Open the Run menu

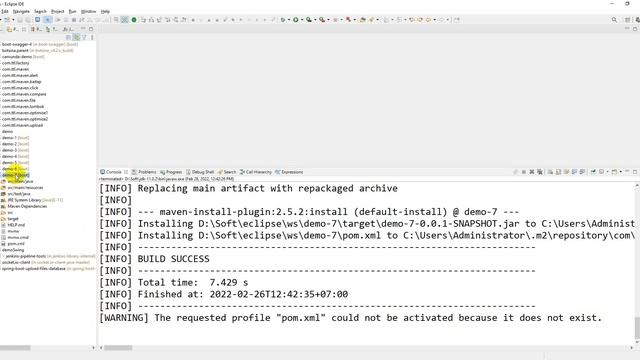(72, 11)
